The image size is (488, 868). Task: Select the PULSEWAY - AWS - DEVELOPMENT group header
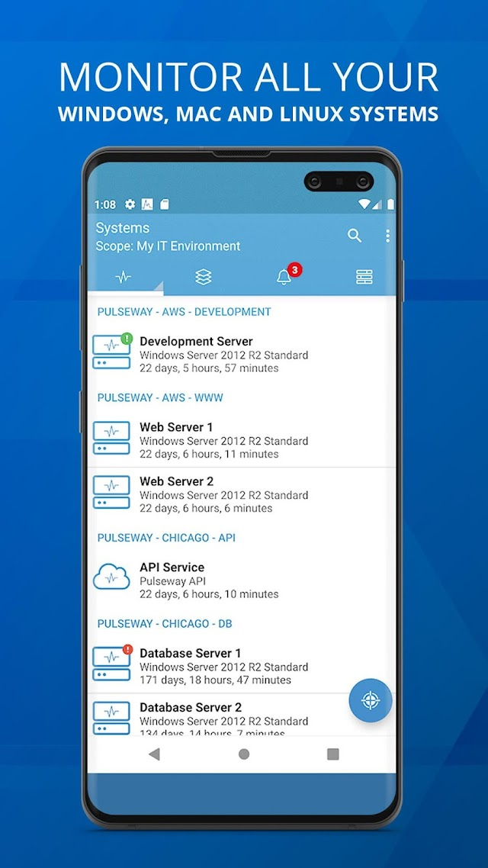pyautogui.click(x=185, y=312)
